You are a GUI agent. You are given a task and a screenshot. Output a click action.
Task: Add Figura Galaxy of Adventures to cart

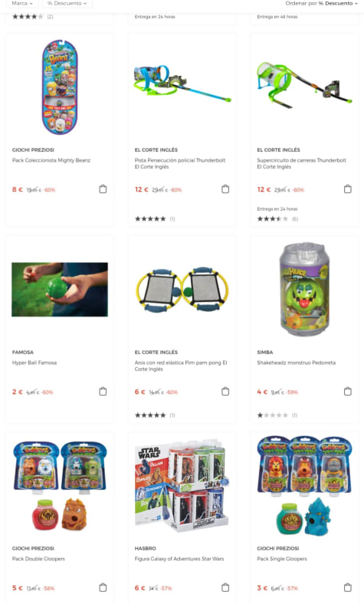225,588
